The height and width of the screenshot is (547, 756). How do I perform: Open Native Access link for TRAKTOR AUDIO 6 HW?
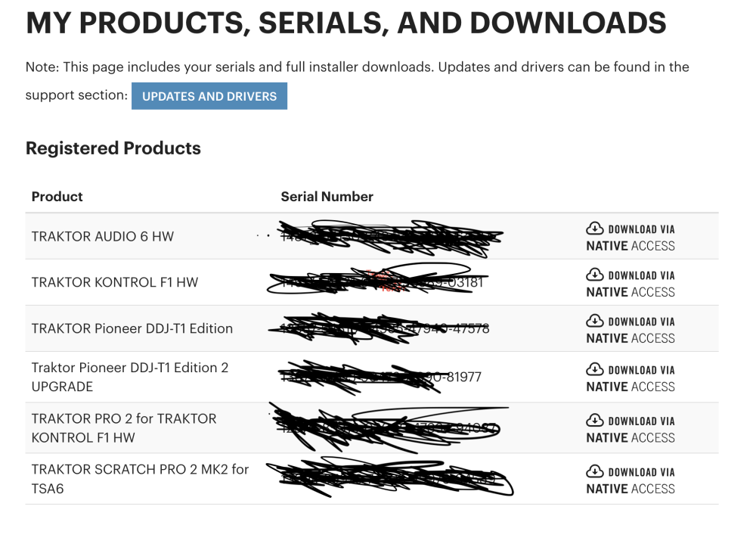(631, 238)
